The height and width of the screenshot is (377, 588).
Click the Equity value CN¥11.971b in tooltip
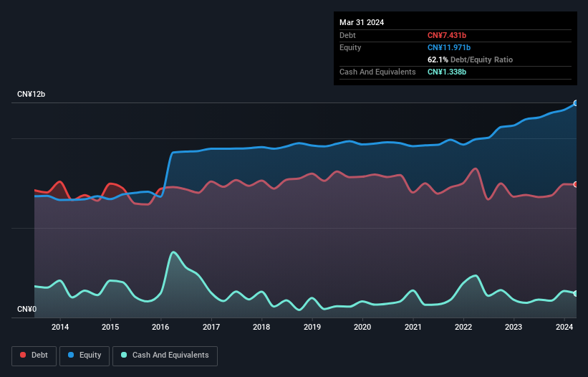pos(449,47)
